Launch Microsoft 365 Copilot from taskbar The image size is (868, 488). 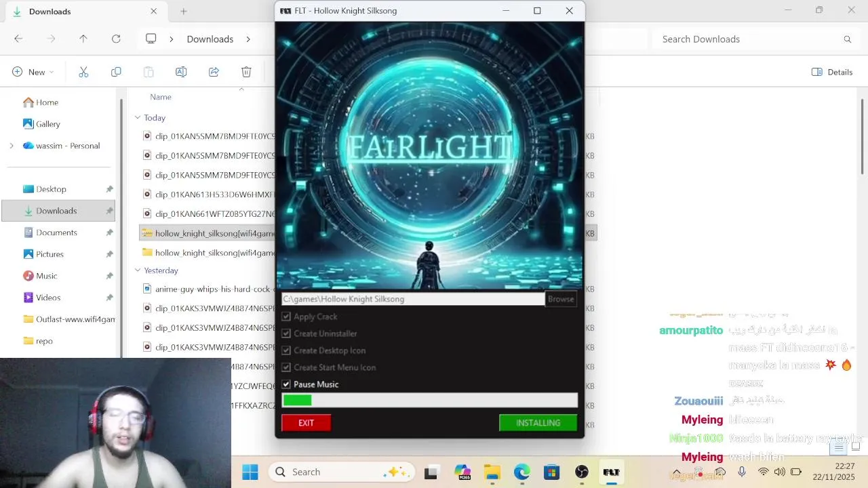tap(462, 472)
